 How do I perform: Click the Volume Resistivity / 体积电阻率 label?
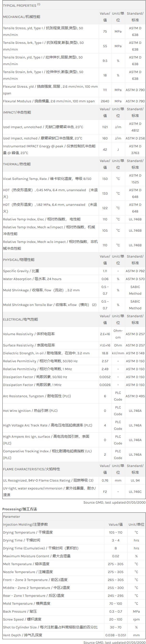29,334
